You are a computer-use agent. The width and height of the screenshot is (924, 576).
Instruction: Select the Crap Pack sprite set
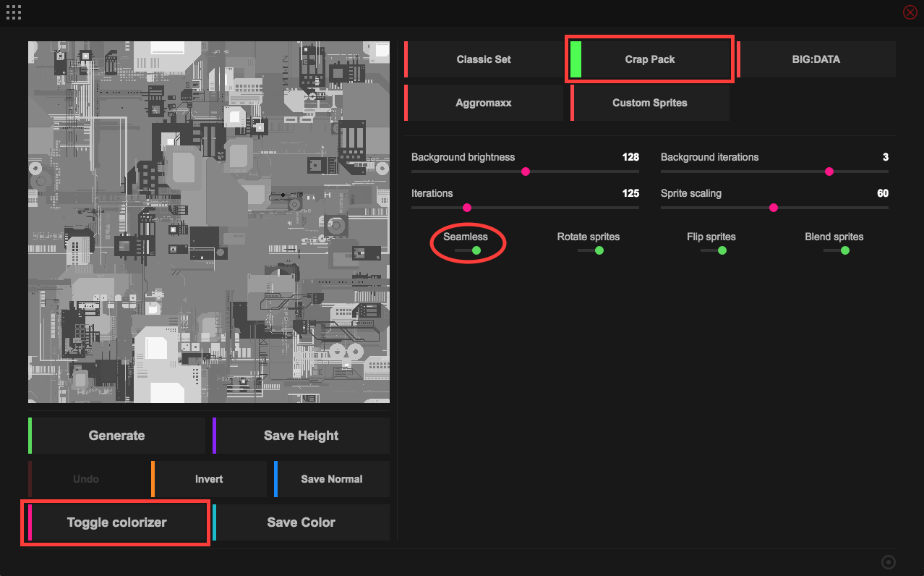(x=650, y=59)
